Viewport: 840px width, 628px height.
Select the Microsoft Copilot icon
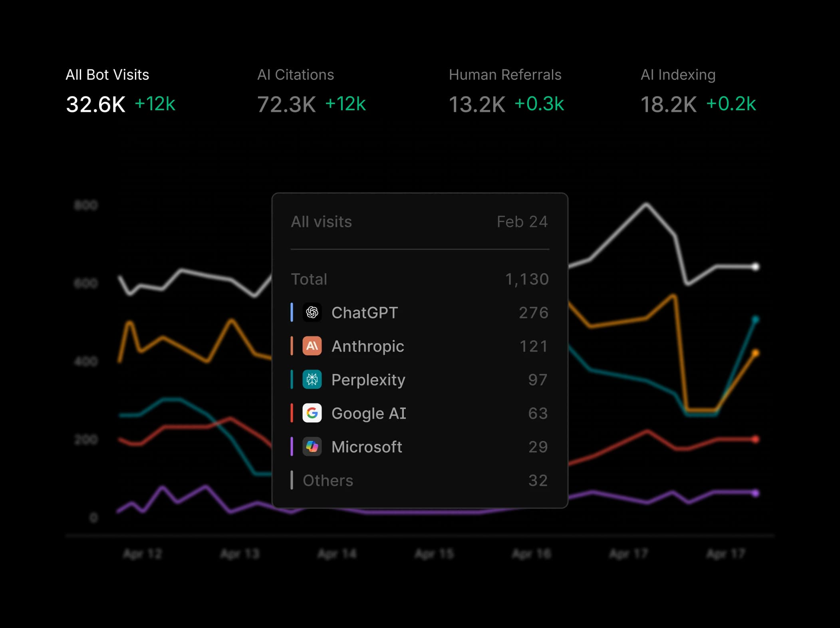point(313,447)
